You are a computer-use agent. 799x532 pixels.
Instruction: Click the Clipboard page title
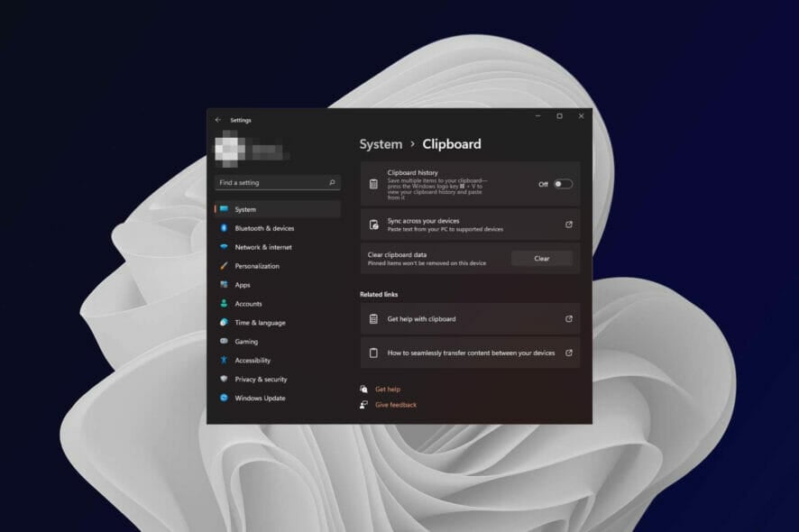point(452,144)
